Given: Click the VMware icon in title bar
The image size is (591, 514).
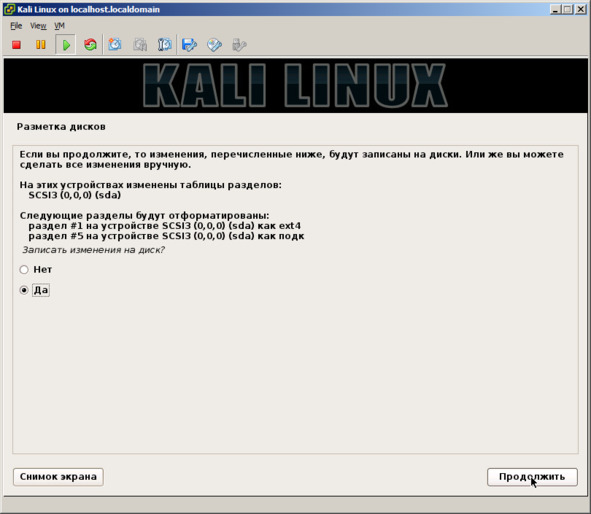Looking at the screenshot, I should 9,9.
